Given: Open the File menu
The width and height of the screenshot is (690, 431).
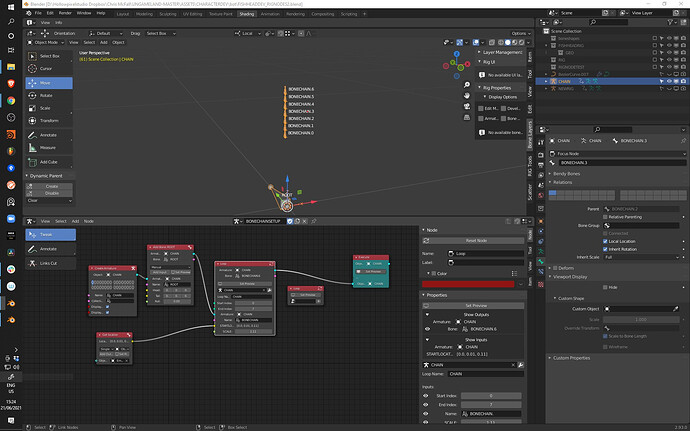Looking at the screenshot, I should (38, 13).
